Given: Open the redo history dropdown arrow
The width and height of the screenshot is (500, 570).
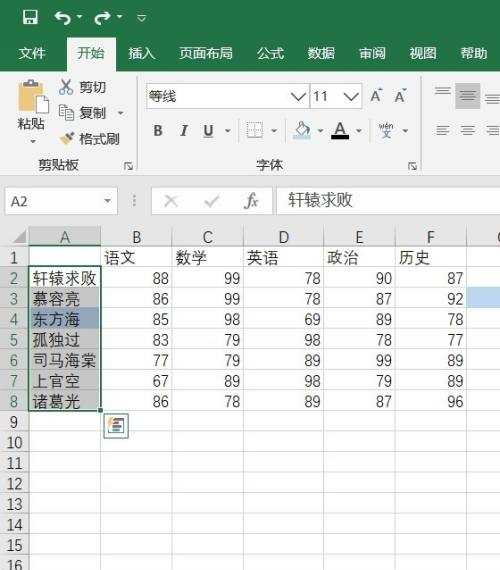Looking at the screenshot, I should click(120, 17).
